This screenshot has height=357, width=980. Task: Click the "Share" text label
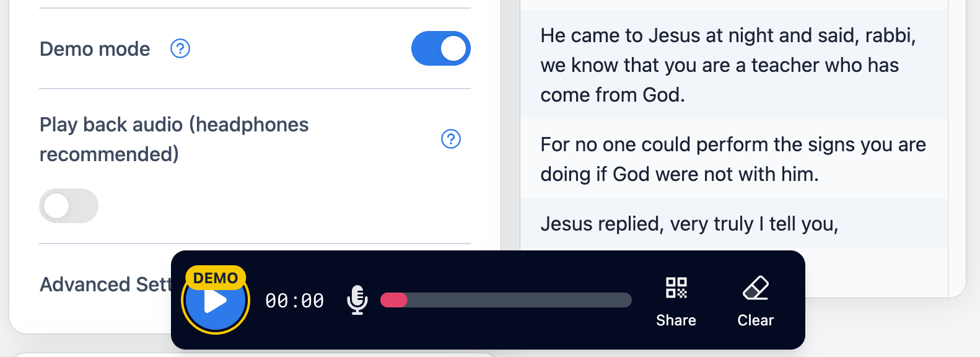click(676, 320)
